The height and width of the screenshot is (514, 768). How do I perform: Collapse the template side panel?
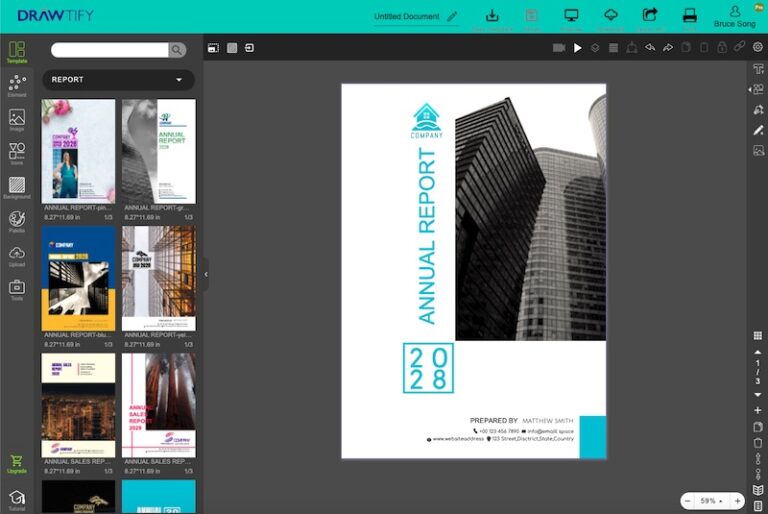[x=206, y=274]
